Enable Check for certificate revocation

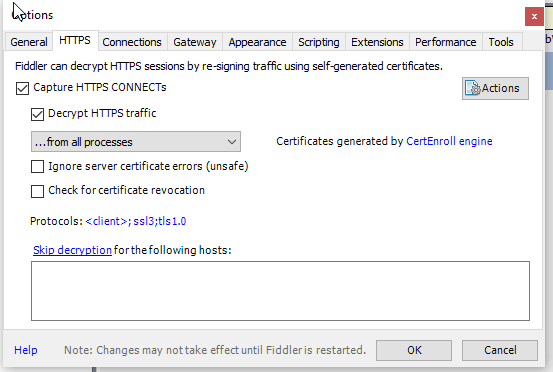37,191
